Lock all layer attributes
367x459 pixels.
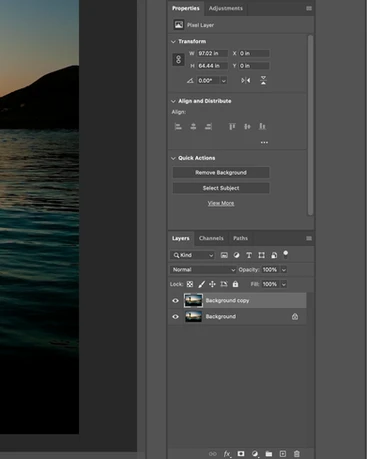tap(235, 284)
